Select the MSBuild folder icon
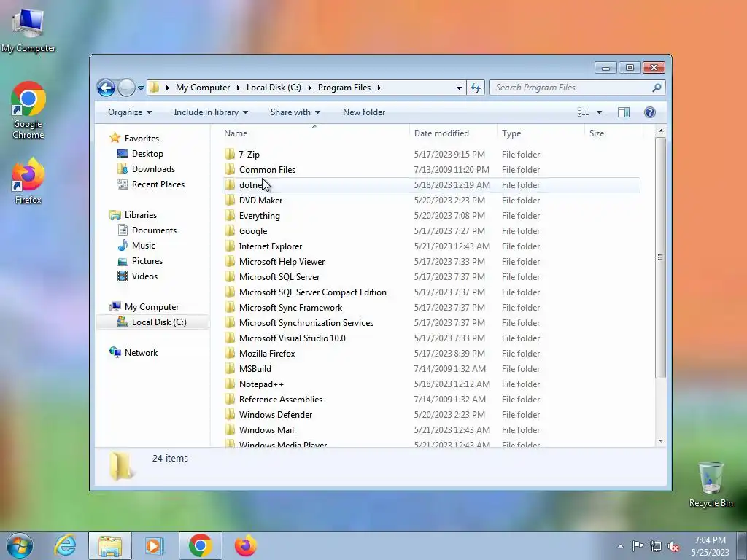 [230, 368]
